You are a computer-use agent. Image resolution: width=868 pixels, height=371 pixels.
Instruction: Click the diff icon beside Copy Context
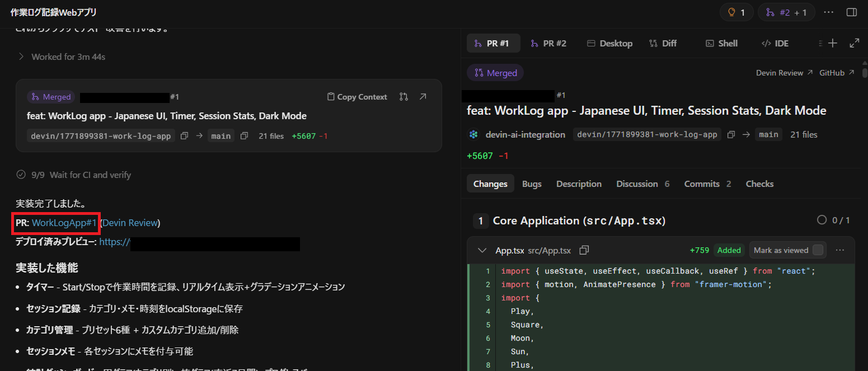point(403,97)
